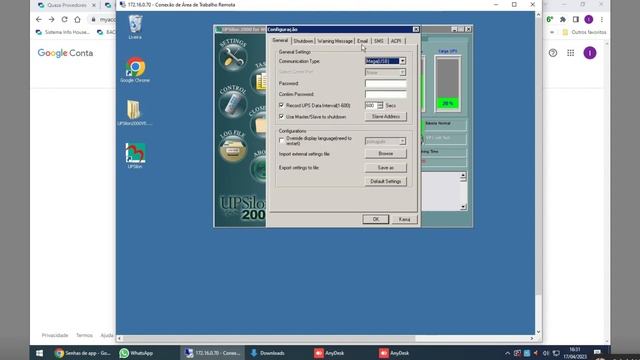Click the UPS load level bar
This screenshot has height=360, width=640.
[x=448, y=84]
